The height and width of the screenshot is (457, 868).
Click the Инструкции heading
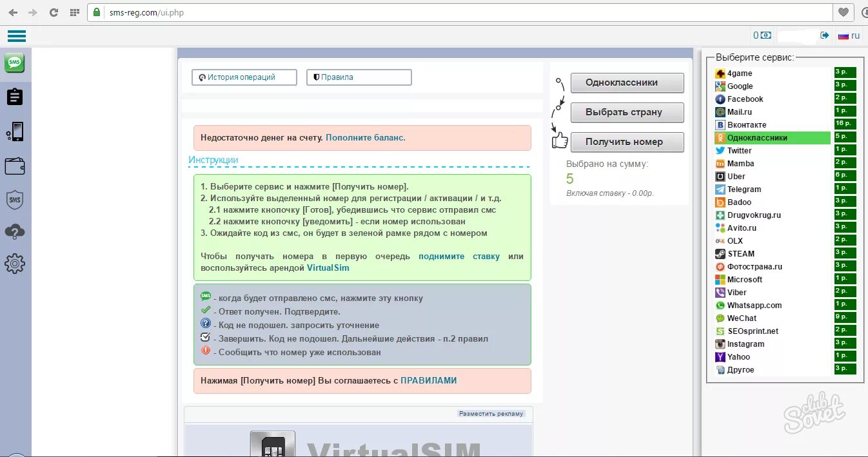213,160
